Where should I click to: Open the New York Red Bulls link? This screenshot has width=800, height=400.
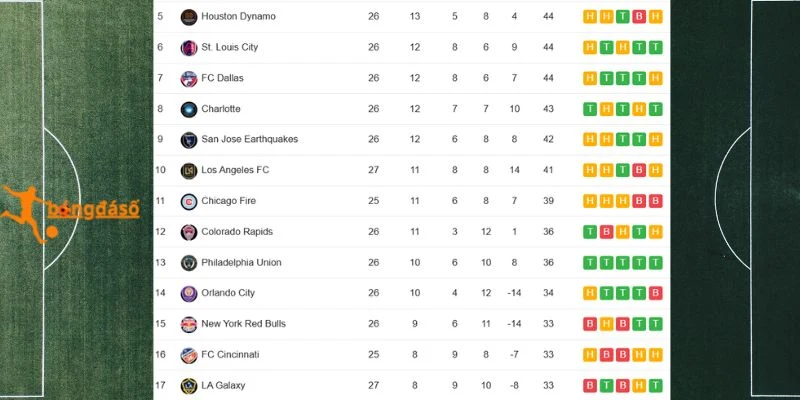[x=243, y=323]
